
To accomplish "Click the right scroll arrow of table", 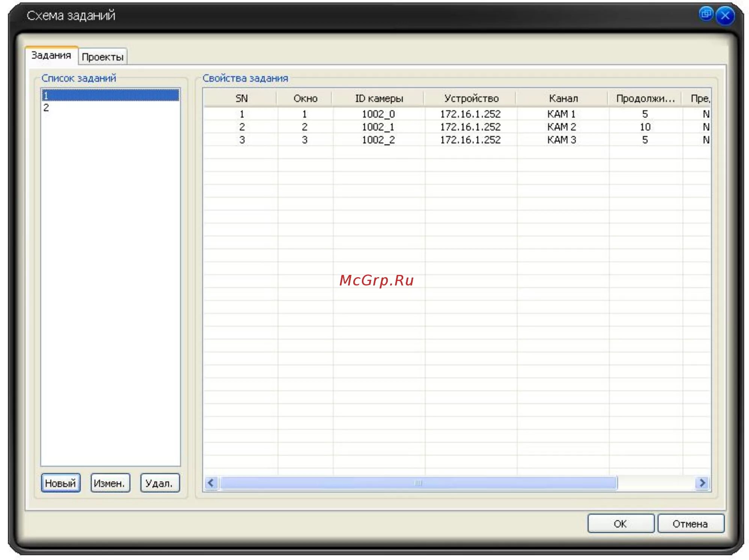I will (702, 483).
